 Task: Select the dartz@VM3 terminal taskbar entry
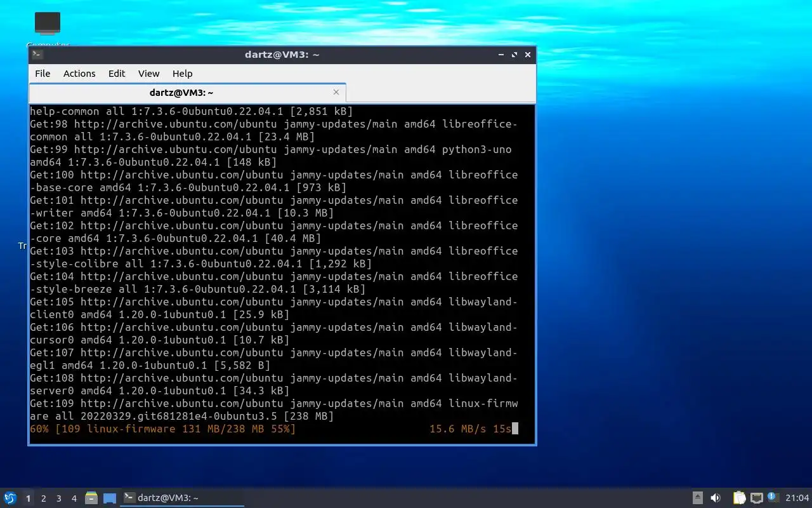(183, 498)
